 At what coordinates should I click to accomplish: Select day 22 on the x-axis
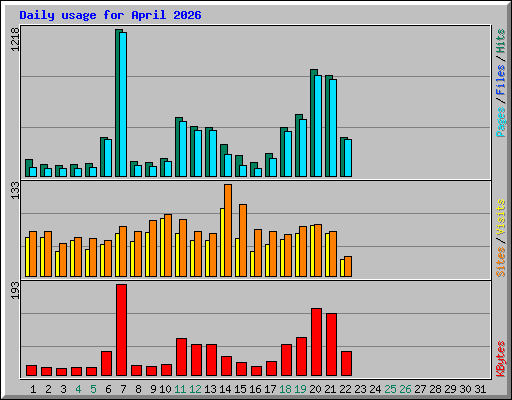tap(346, 389)
